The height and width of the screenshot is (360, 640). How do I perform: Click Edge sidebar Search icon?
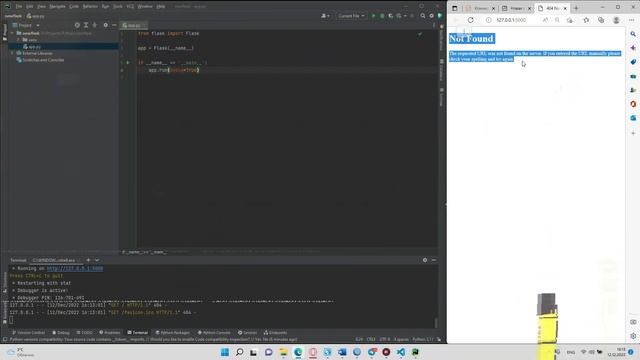pyautogui.click(x=633, y=34)
